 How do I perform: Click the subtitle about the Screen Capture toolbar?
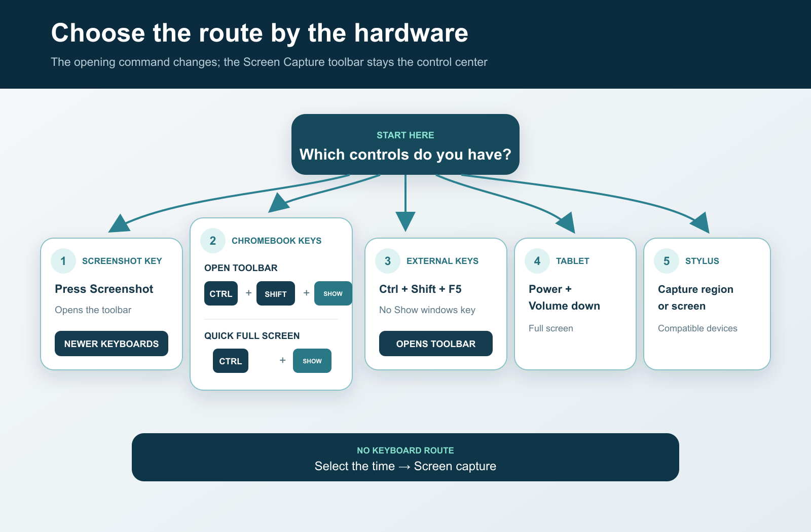point(269,62)
